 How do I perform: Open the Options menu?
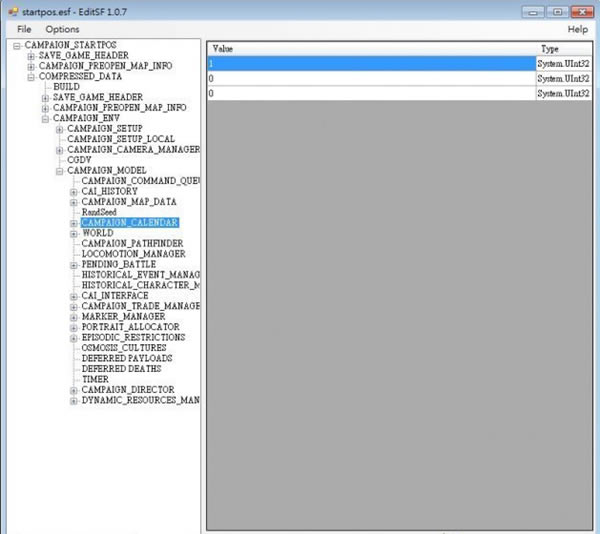click(62, 30)
